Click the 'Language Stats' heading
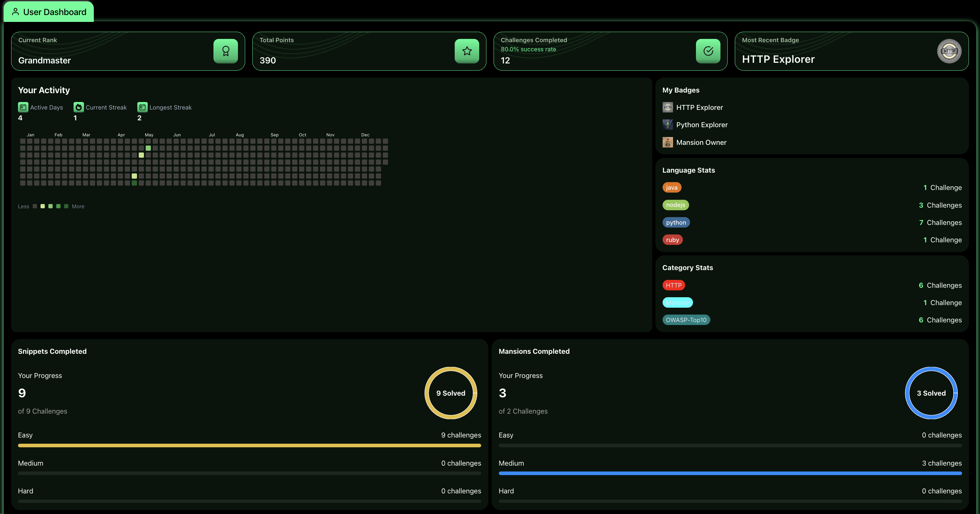Viewport: 980px width, 514px height. tap(689, 170)
